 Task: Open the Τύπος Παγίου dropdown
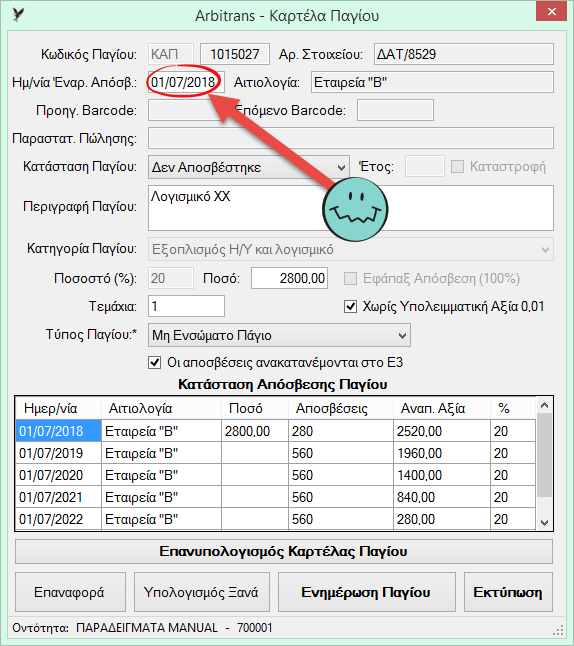coord(279,335)
